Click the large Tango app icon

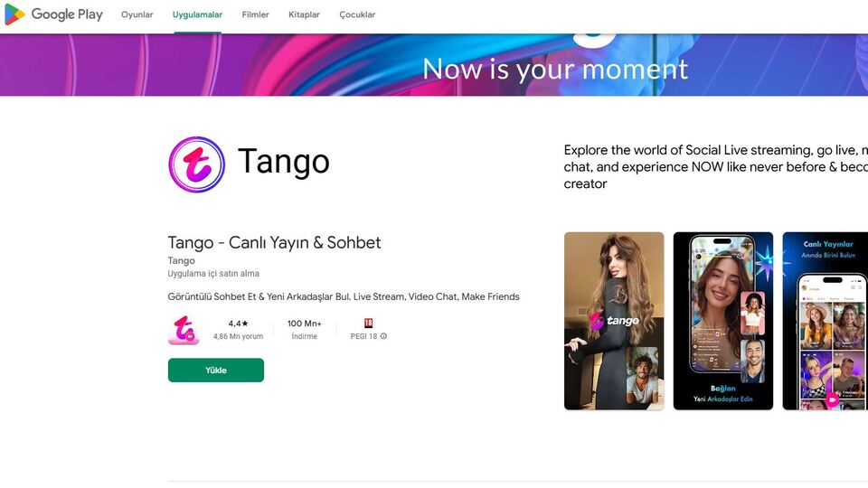196,164
